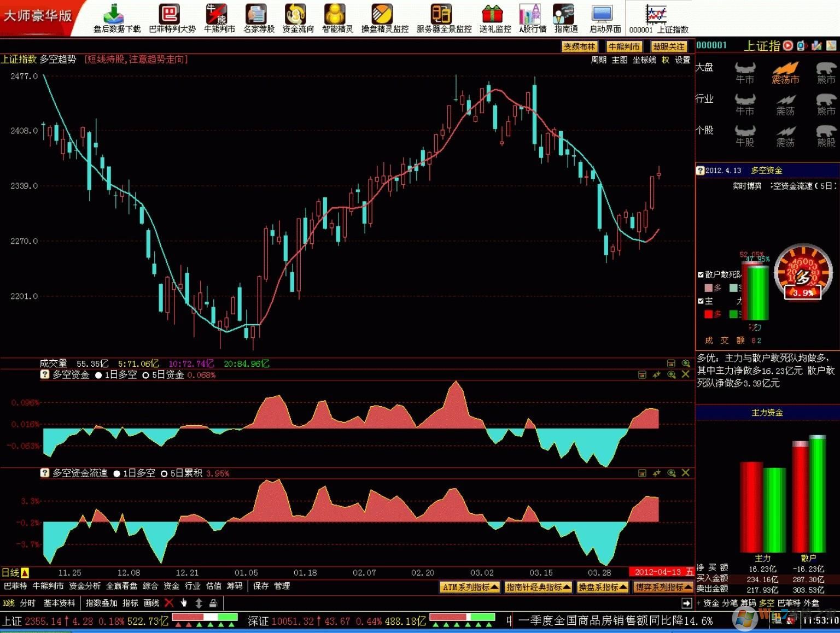Image resolution: width=840 pixels, height=633 pixels.
Task: Launch 送礼监控 gift icon
Action: coord(494,18)
